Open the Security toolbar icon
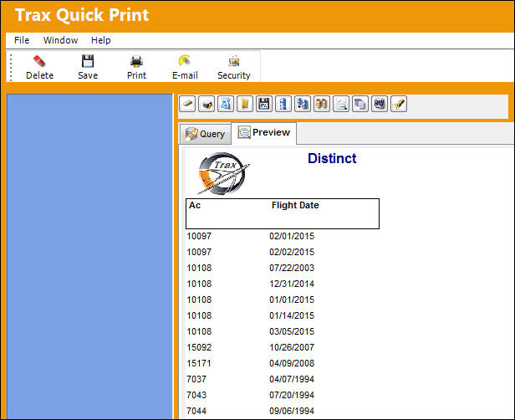515x420 pixels. click(234, 61)
